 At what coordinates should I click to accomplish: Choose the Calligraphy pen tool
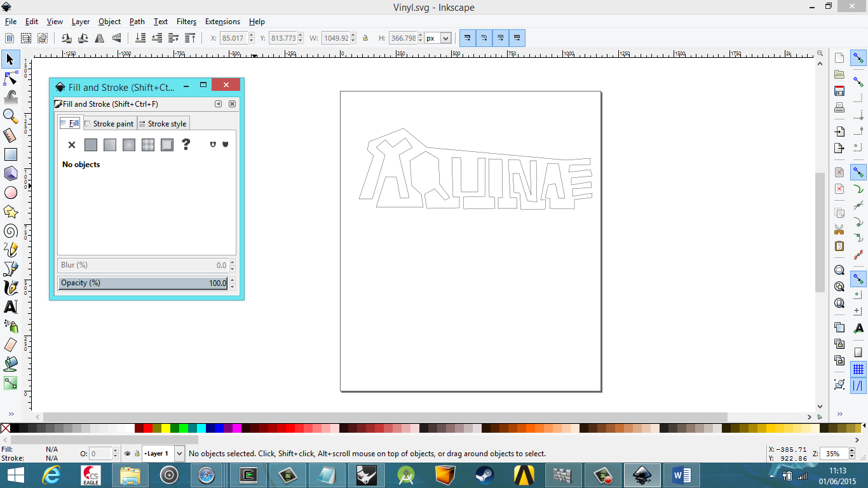pyautogui.click(x=11, y=288)
